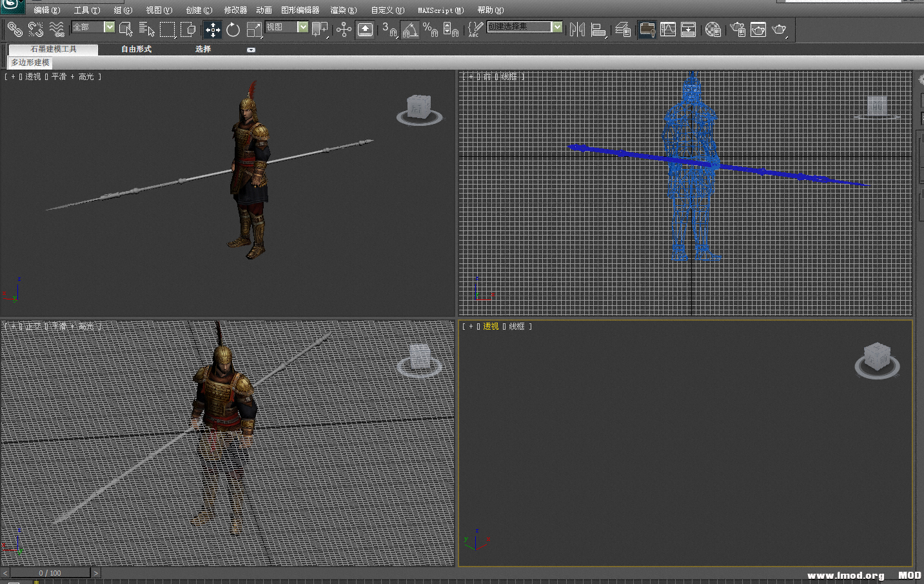The image size is (924, 584).
Task: Activate the Select and Move tool
Action: coord(213,30)
